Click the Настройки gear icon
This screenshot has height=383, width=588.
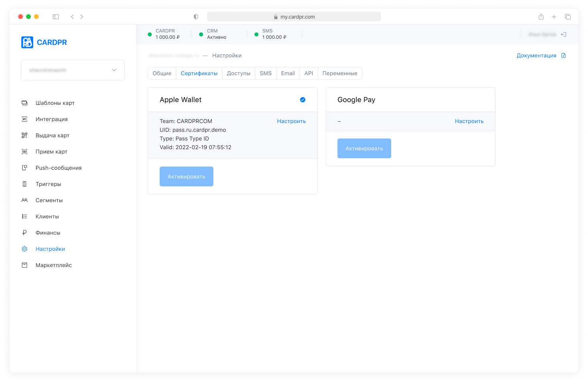point(24,249)
